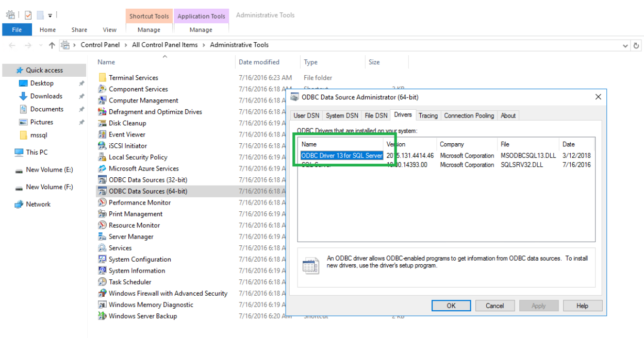Click the Performance Monitor icon
This screenshot has width=644, height=338.
(102, 202)
